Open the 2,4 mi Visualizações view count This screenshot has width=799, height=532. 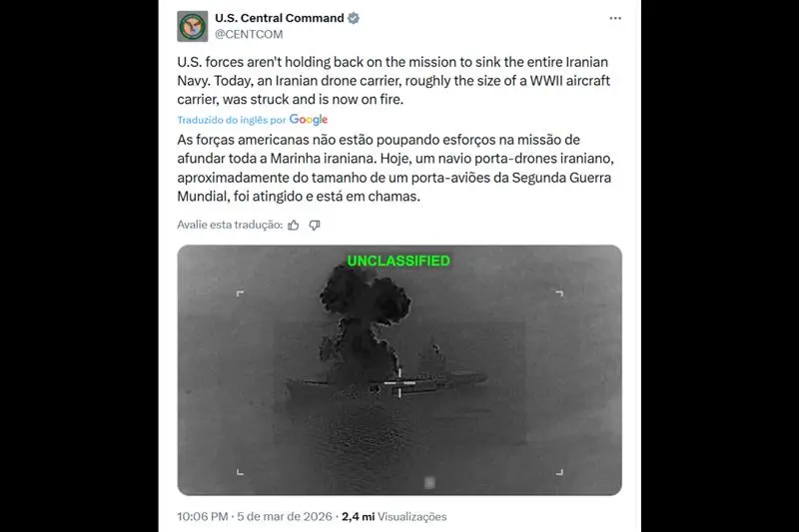pos(394,517)
